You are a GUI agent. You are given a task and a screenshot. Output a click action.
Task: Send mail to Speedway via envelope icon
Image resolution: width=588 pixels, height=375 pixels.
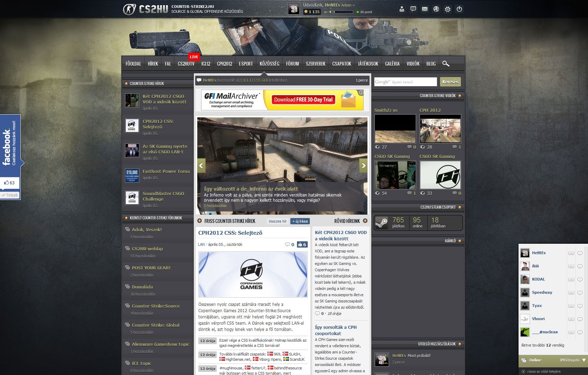click(571, 293)
